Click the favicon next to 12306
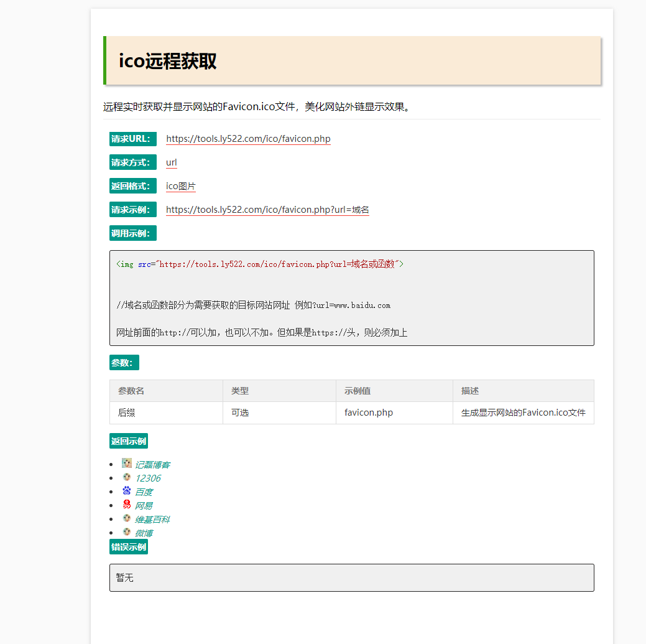 [x=127, y=477]
